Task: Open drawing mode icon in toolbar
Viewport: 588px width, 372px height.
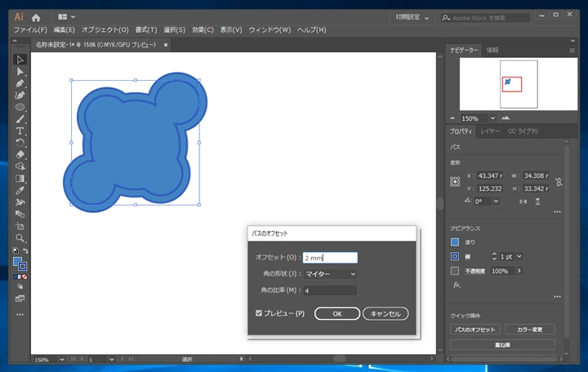Action: tap(20, 286)
